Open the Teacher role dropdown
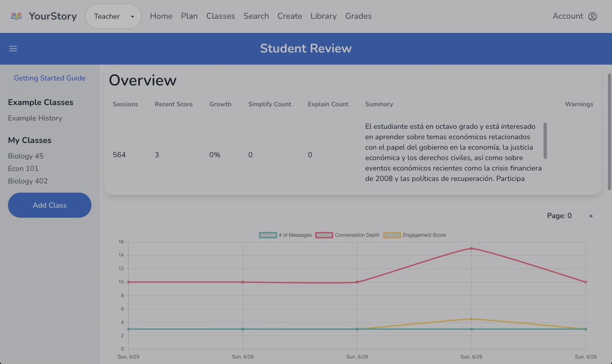612x364 pixels. tap(113, 16)
